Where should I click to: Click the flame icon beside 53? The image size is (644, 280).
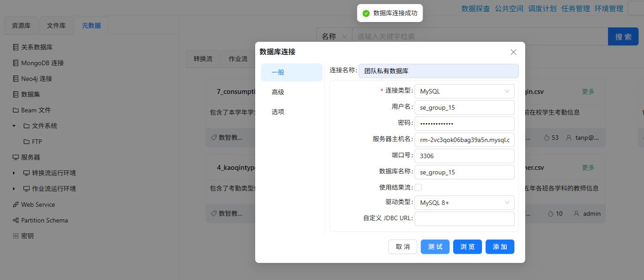click(x=547, y=138)
